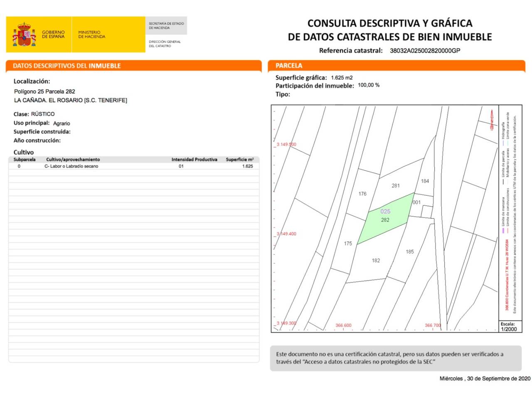Click the 'Superficie m²' column header

[x=240, y=160]
